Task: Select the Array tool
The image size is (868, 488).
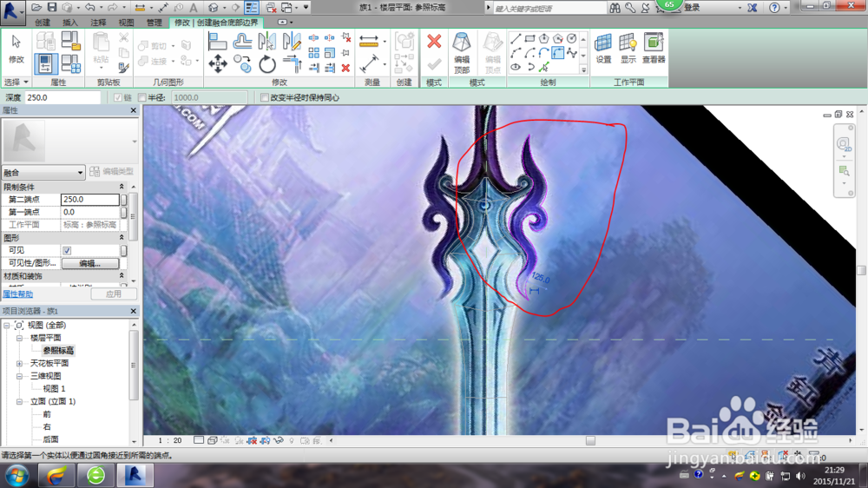Action: (x=314, y=53)
